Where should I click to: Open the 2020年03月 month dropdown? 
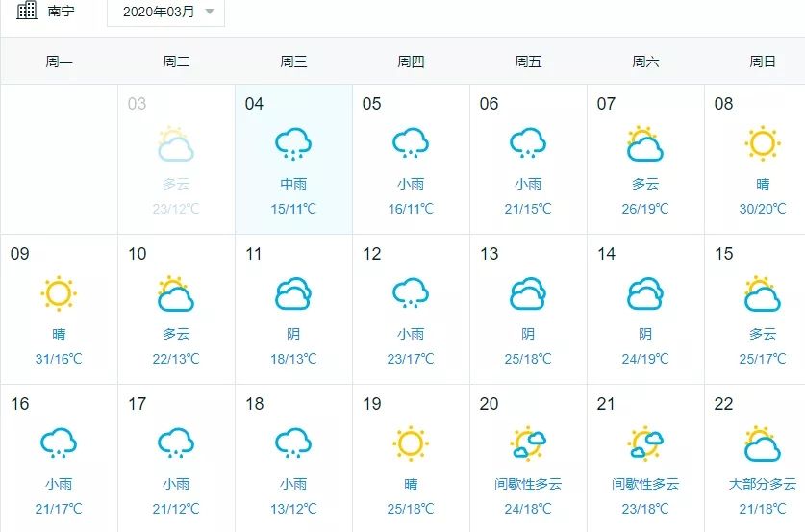165,12
